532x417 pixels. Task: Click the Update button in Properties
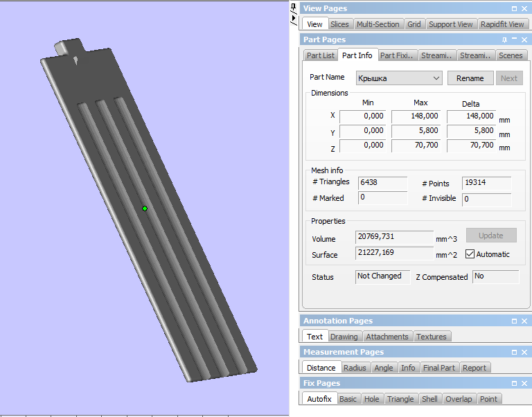[490, 236]
